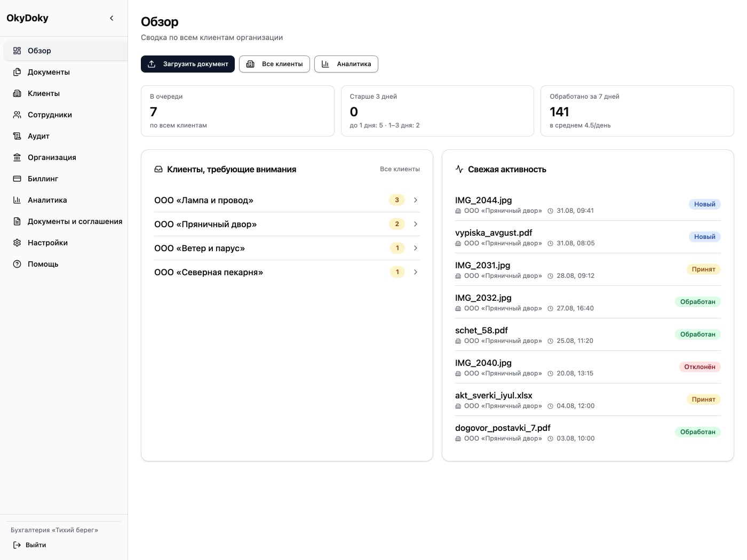
Task: Open the Биллинг section label
Action: pos(43,179)
